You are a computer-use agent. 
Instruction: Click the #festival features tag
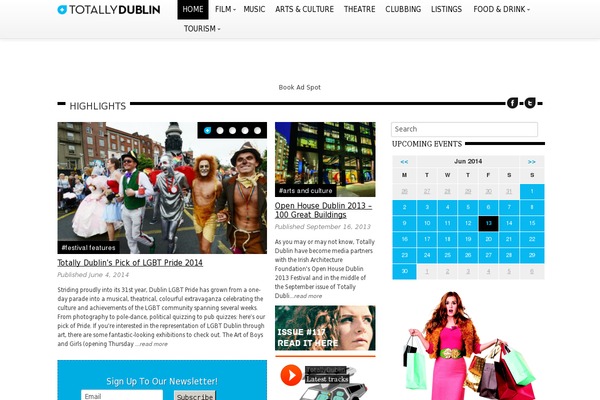coord(88,248)
